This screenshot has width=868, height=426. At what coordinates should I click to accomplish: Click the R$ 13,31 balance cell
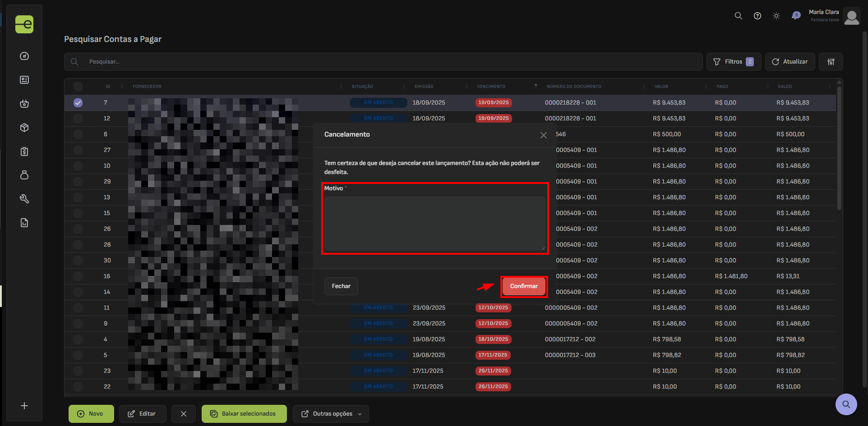(x=788, y=276)
